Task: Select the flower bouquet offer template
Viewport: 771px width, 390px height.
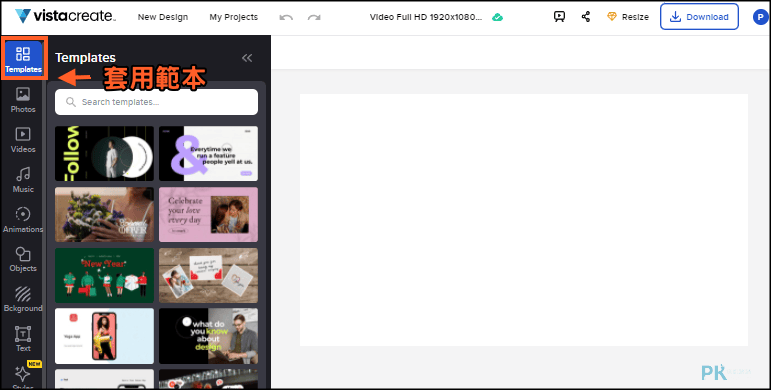Action: (x=104, y=214)
